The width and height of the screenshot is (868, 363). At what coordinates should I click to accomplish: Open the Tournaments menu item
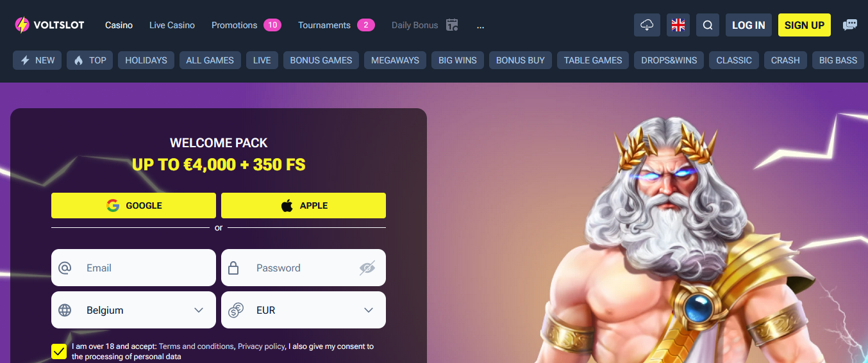pos(324,25)
